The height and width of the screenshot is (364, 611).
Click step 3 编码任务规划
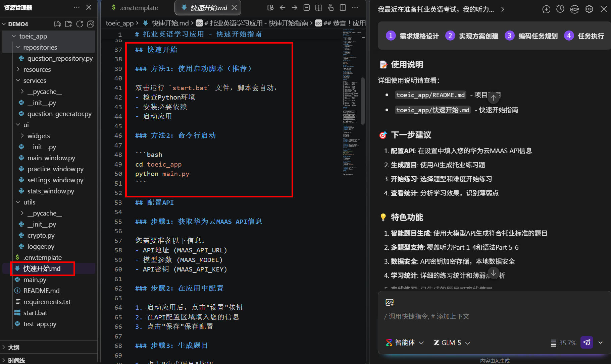[x=531, y=36]
